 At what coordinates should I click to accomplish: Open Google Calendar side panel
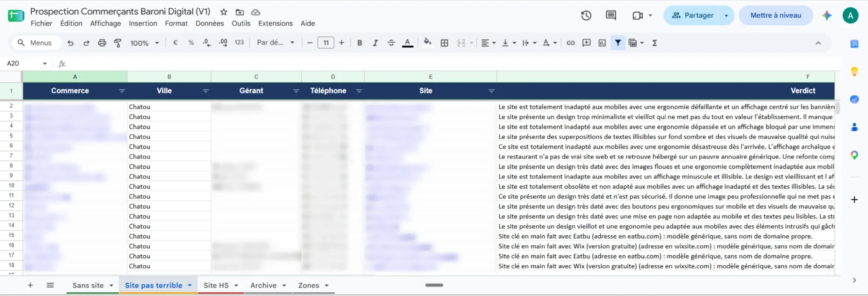[854, 43]
